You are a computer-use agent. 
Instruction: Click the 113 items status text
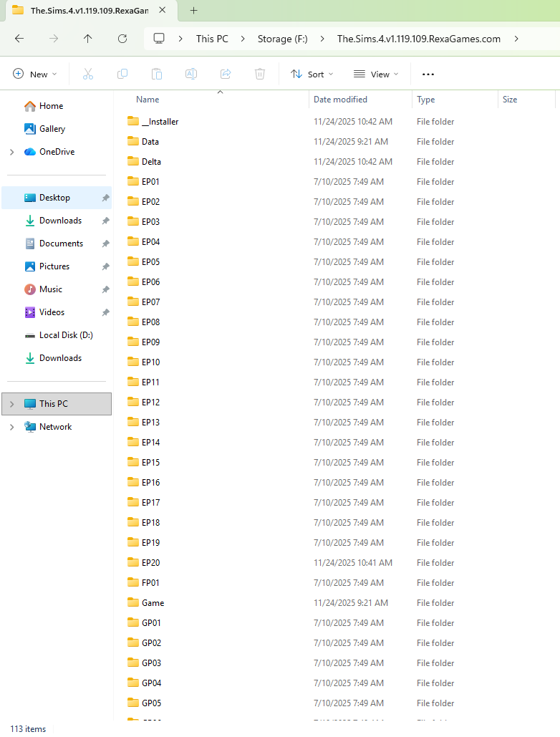tap(28, 729)
